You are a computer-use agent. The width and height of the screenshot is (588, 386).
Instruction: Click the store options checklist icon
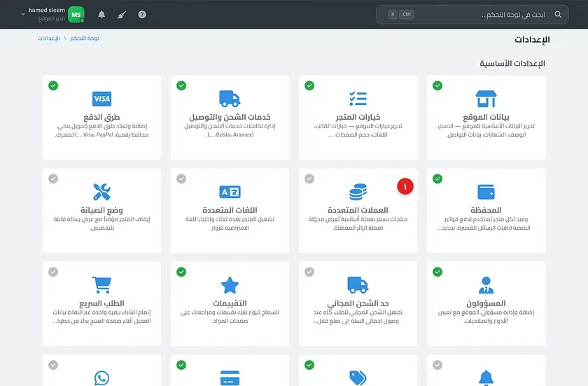point(358,99)
